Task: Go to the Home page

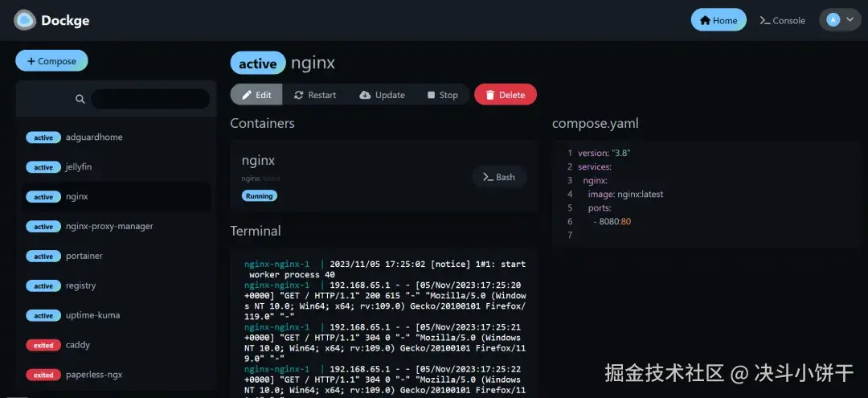Action: click(719, 20)
